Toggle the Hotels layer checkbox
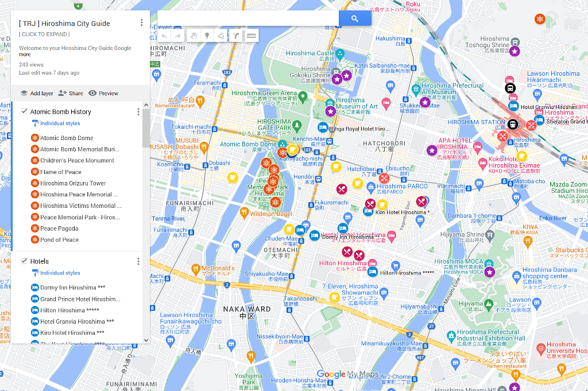The width and height of the screenshot is (588, 391). [24, 261]
